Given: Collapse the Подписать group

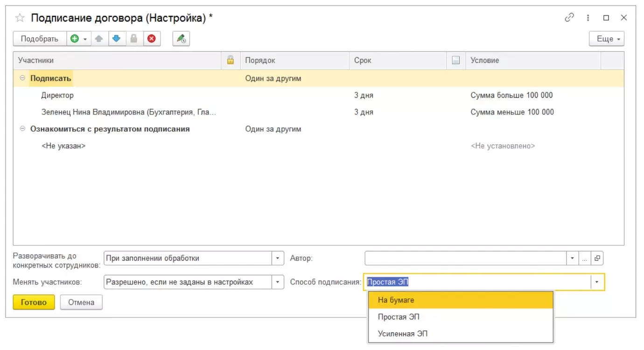Looking at the screenshot, I should coord(22,78).
